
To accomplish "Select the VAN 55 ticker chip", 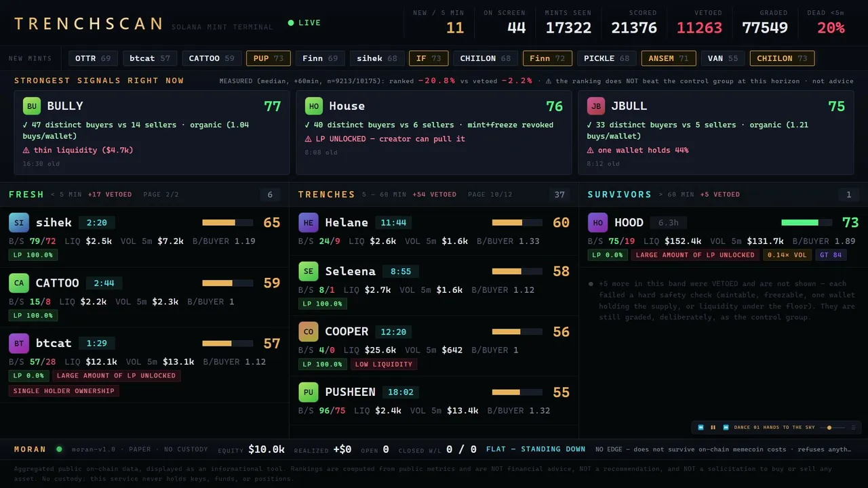I will [723, 58].
